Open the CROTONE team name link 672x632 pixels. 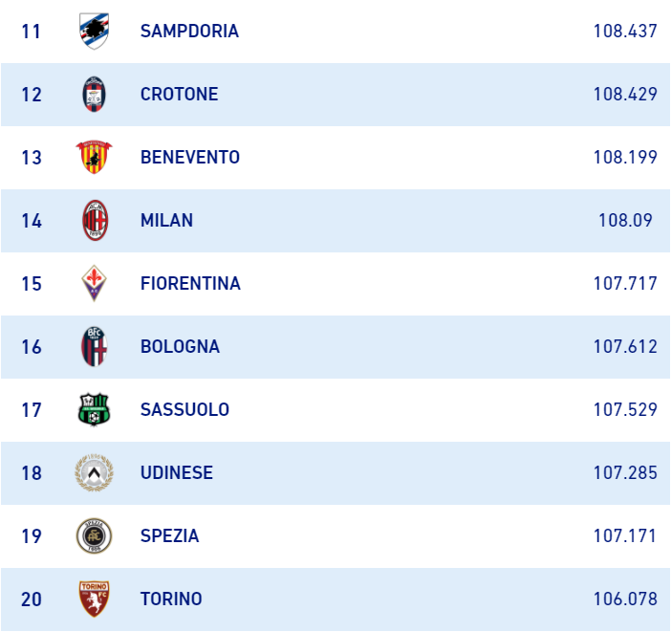point(179,95)
